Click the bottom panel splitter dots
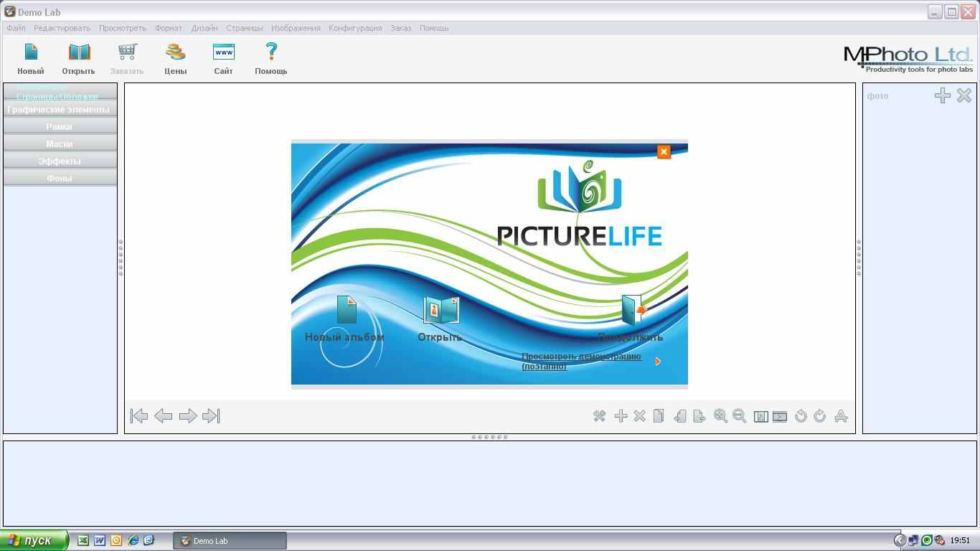980x551 pixels. click(490, 437)
